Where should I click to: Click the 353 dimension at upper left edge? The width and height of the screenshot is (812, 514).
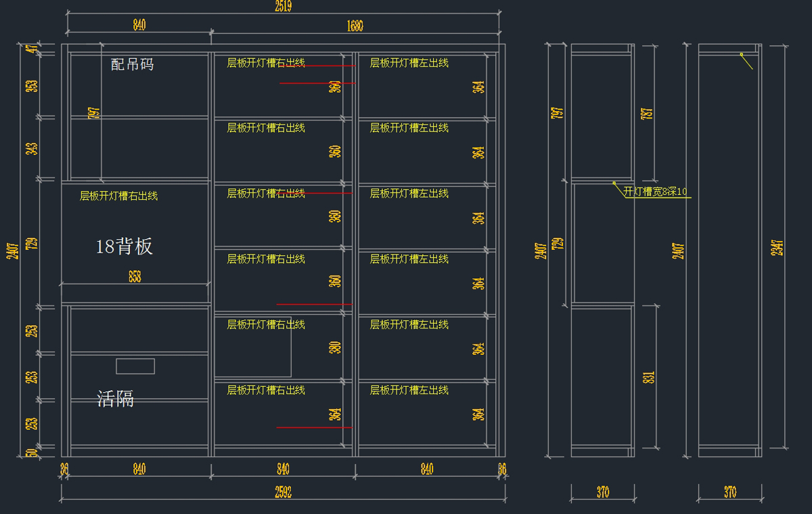[x=31, y=86]
